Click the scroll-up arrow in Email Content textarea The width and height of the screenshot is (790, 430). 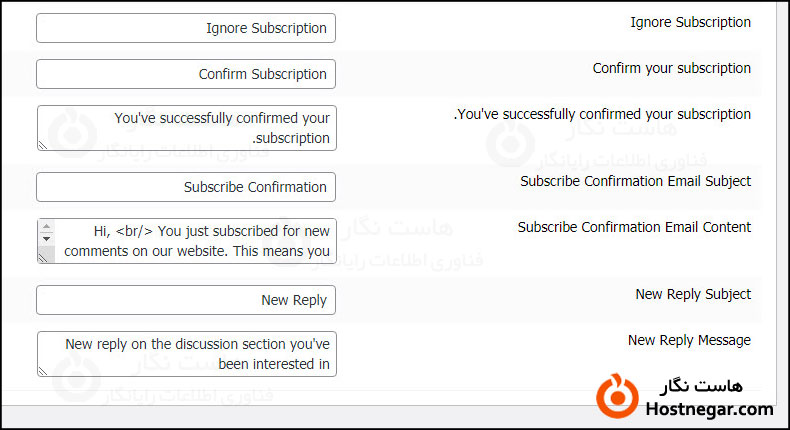46,228
